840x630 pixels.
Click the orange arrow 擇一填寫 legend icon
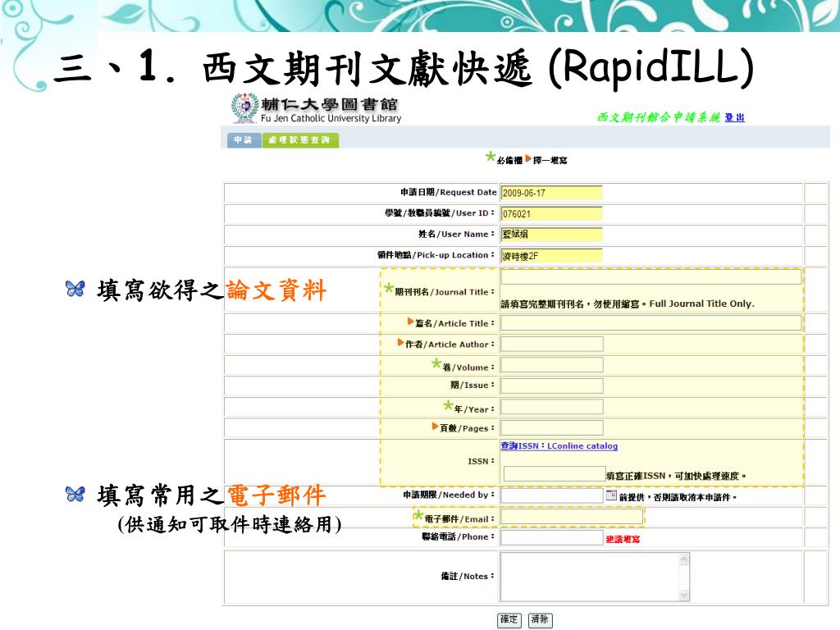[x=529, y=158]
